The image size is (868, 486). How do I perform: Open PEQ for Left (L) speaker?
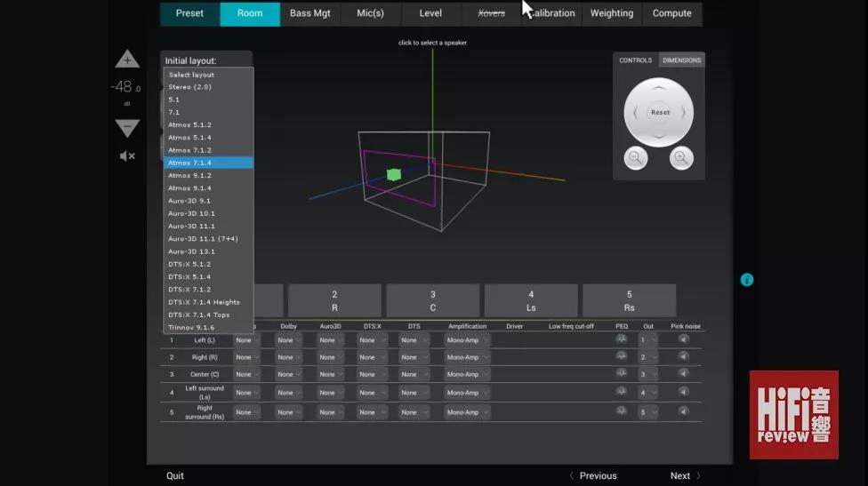pyautogui.click(x=622, y=339)
